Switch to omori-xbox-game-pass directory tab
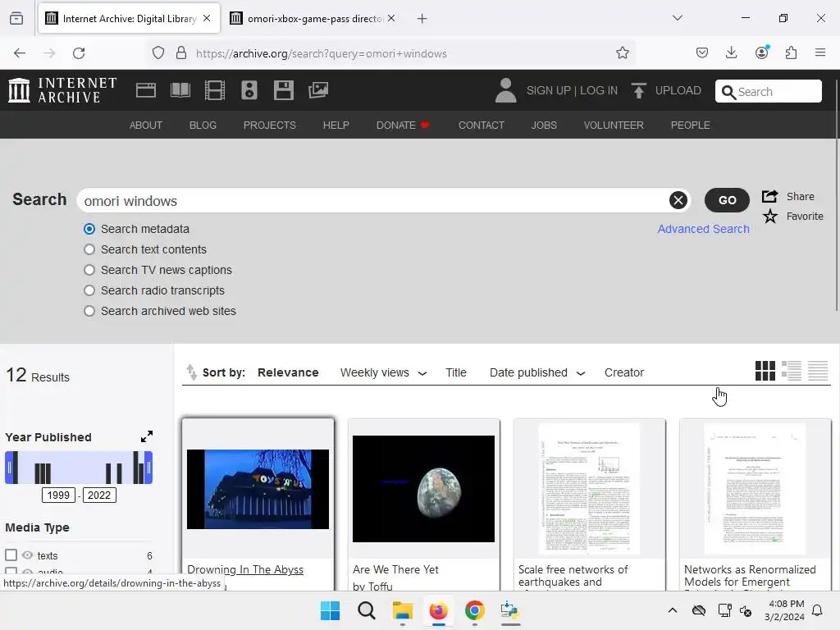Image resolution: width=840 pixels, height=630 pixels. [x=313, y=19]
